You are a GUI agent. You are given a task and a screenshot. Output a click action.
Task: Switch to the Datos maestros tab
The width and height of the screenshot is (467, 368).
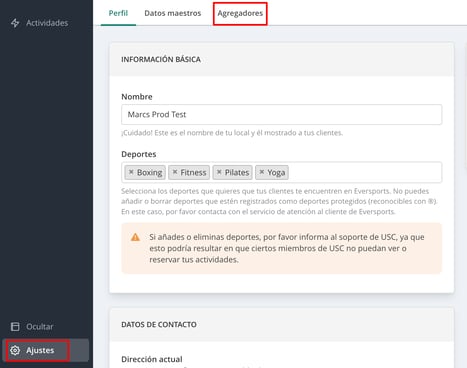[x=173, y=13]
